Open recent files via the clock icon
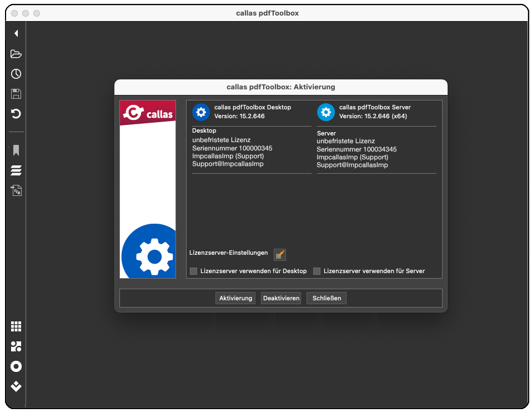The height and width of the screenshot is (413, 532). (x=16, y=74)
